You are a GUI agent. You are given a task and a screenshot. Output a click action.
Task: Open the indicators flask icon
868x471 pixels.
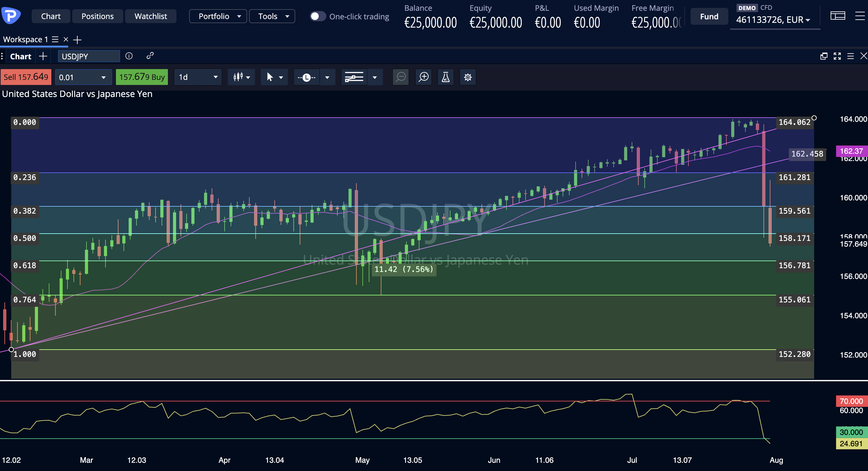coord(445,77)
